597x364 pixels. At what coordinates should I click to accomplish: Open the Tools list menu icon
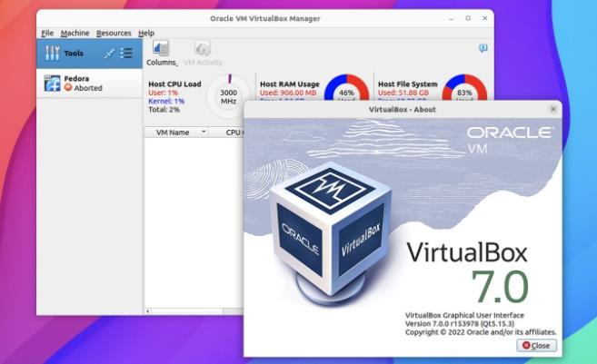[x=126, y=54]
